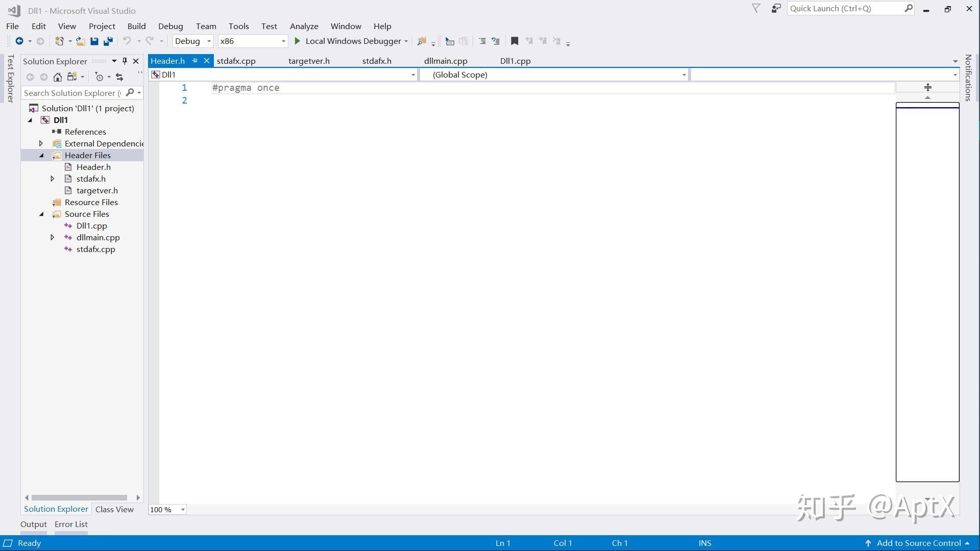Image resolution: width=980 pixels, height=551 pixels.
Task: Toggle auto-hide pin on Solution Explorer
Action: (125, 61)
